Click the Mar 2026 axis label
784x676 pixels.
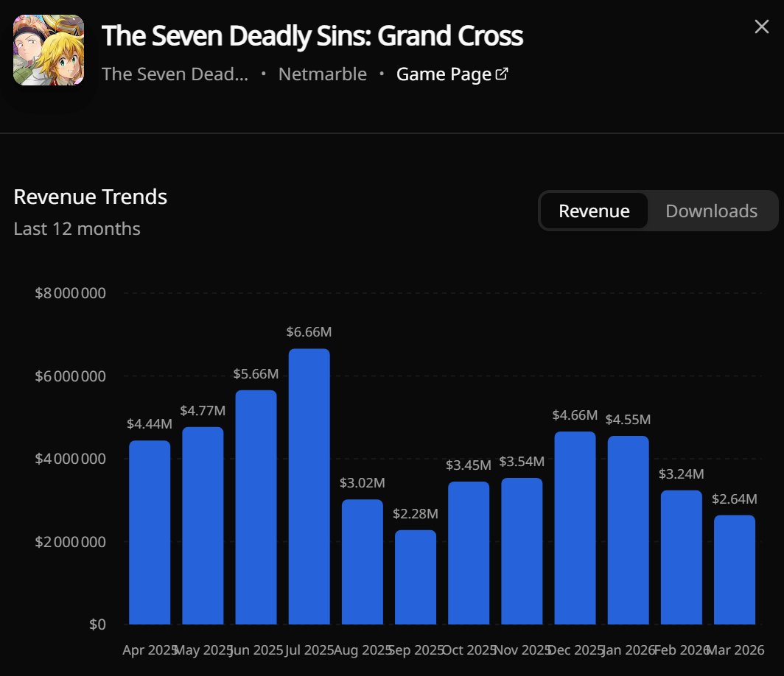coord(735,650)
